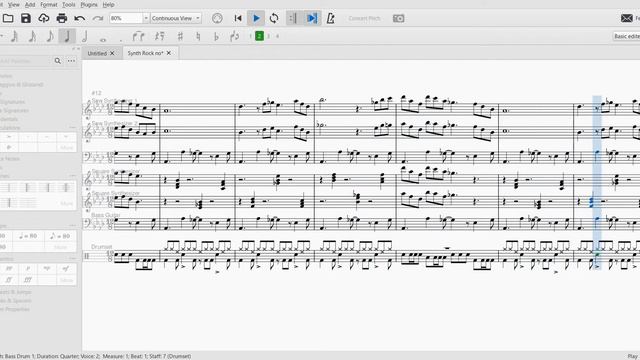This screenshot has width=640, height=360.
Task: Expand the Beam Properties palette
Action: pyautogui.click(x=14, y=309)
